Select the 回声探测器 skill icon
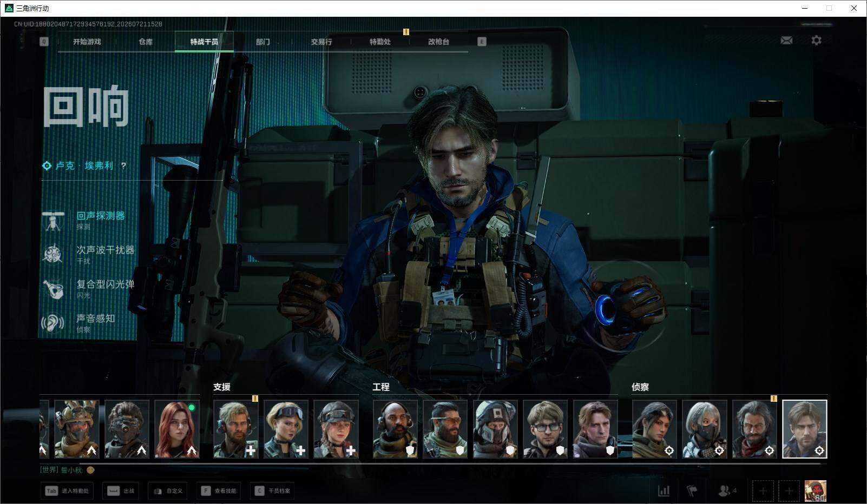Screen dimensions: 867x504 pos(53,221)
